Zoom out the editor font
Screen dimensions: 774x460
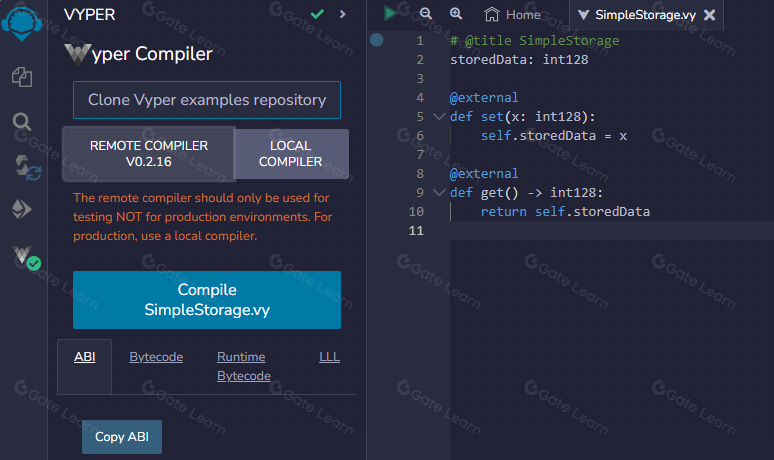(x=426, y=14)
